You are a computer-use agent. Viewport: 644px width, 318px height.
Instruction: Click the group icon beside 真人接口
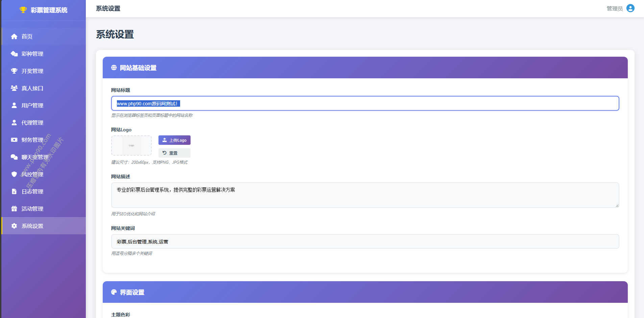[x=14, y=88]
